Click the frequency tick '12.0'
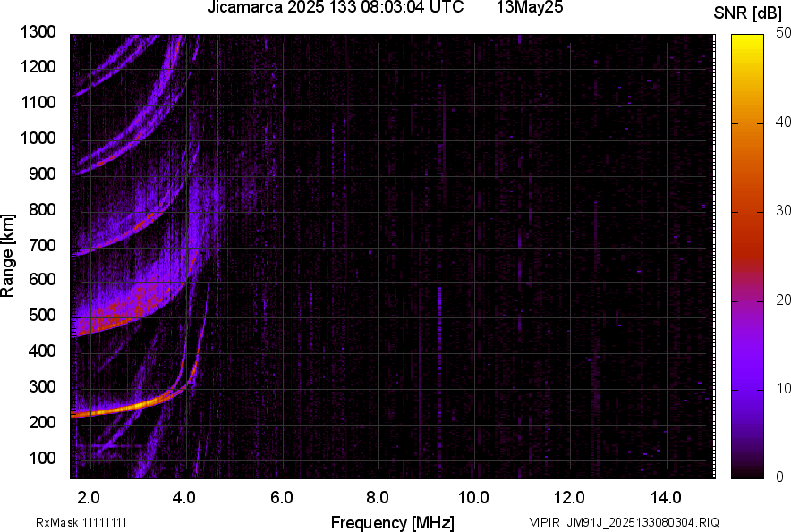Image resolution: width=791 pixels, height=532 pixels. pyautogui.click(x=570, y=497)
